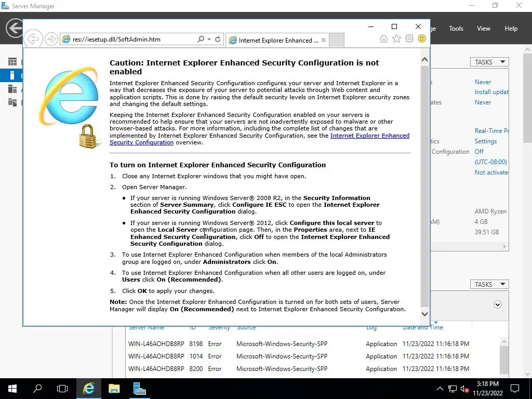Click Internet Explorer taskbar icon
The height and width of the screenshot is (399, 532).
[88, 389]
